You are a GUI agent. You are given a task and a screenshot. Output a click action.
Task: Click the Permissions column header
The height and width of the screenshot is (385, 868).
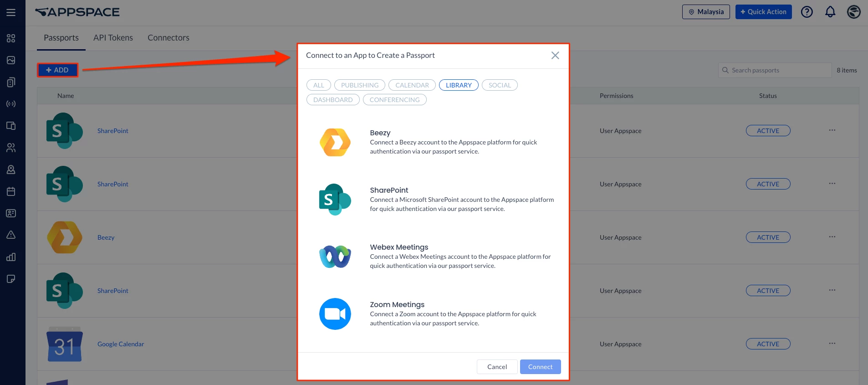pyautogui.click(x=616, y=96)
